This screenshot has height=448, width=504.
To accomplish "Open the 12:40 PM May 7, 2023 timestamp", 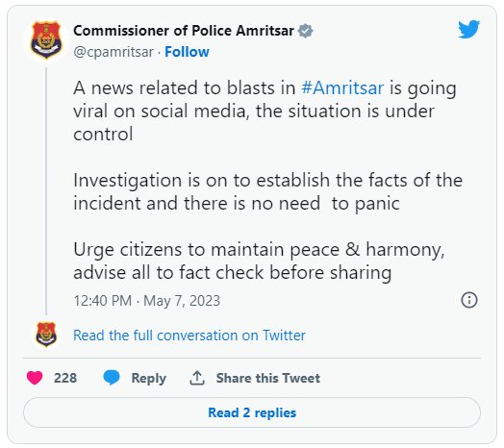I will [x=147, y=301].
